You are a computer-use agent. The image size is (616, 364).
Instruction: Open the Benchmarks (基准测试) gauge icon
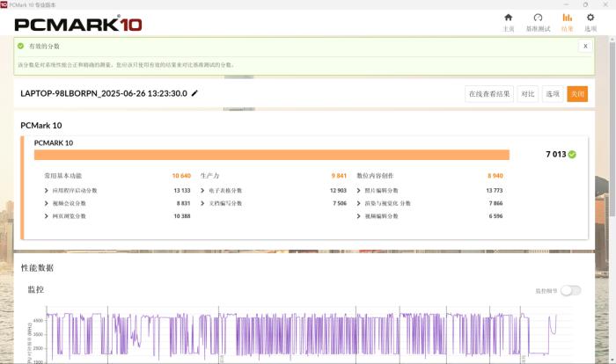coord(538,18)
